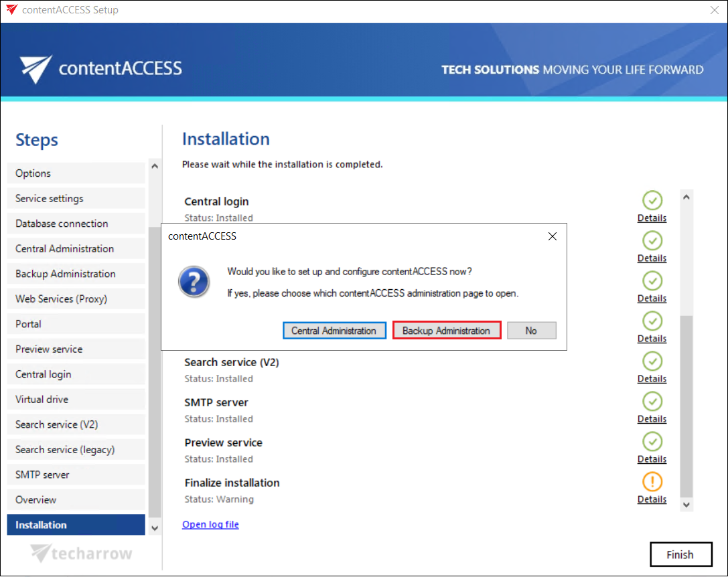View Details for Finalize installation

click(x=652, y=499)
